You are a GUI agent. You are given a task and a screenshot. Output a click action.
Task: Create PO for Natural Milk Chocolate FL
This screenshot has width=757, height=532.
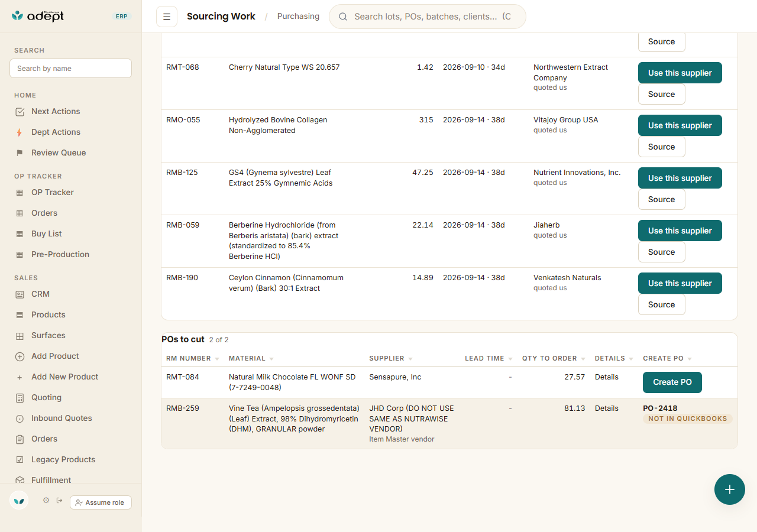672,382
